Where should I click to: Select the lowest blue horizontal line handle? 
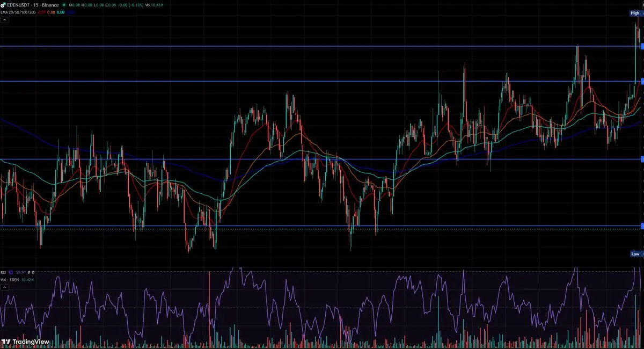coord(642,226)
